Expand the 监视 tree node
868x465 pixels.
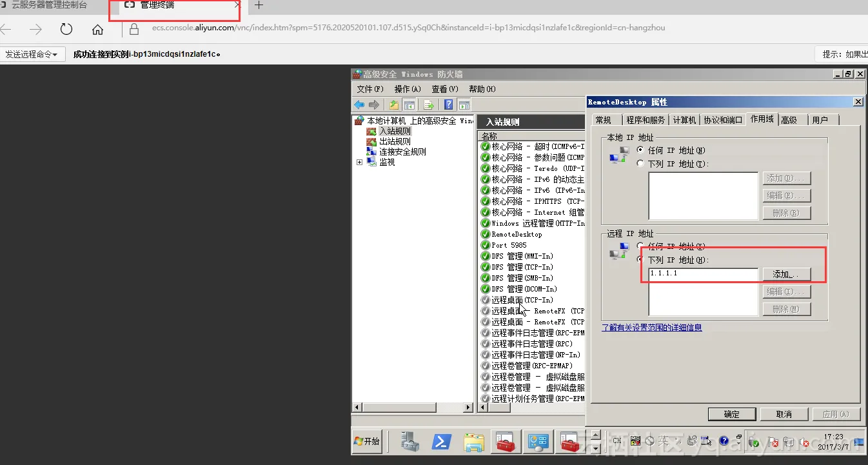pyautogui.click(x=359, y=163)
